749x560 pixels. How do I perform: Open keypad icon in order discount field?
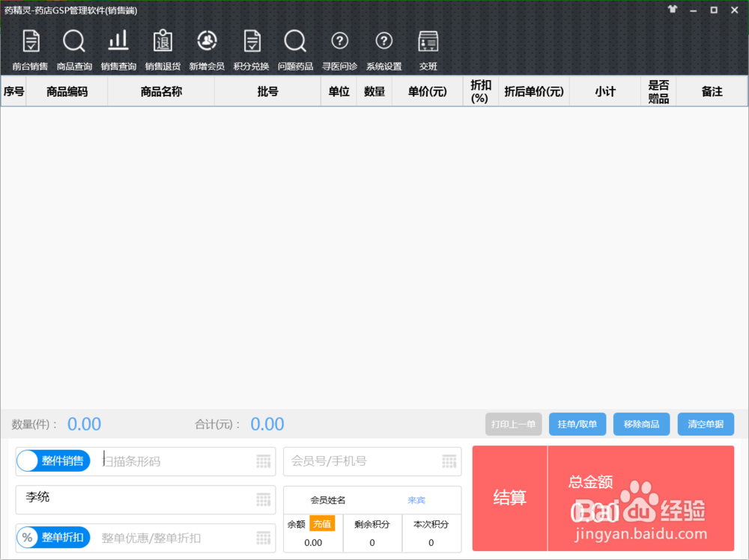(263, 538)
